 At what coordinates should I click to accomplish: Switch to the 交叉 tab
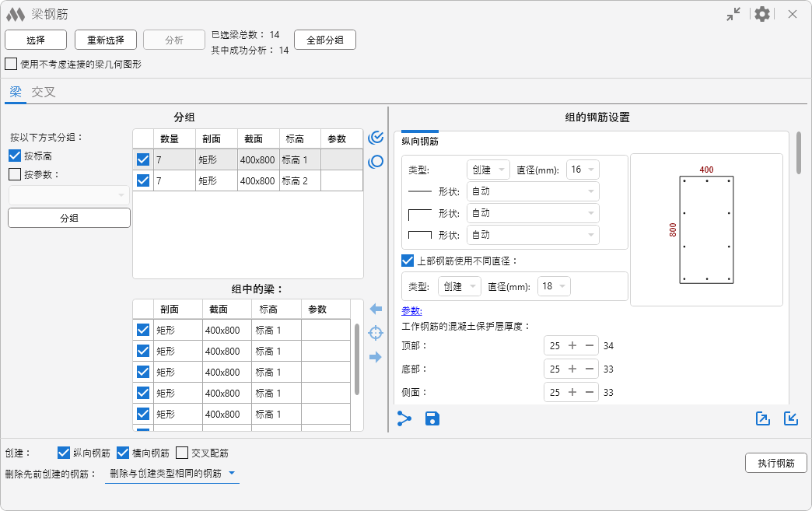[44, 92]
